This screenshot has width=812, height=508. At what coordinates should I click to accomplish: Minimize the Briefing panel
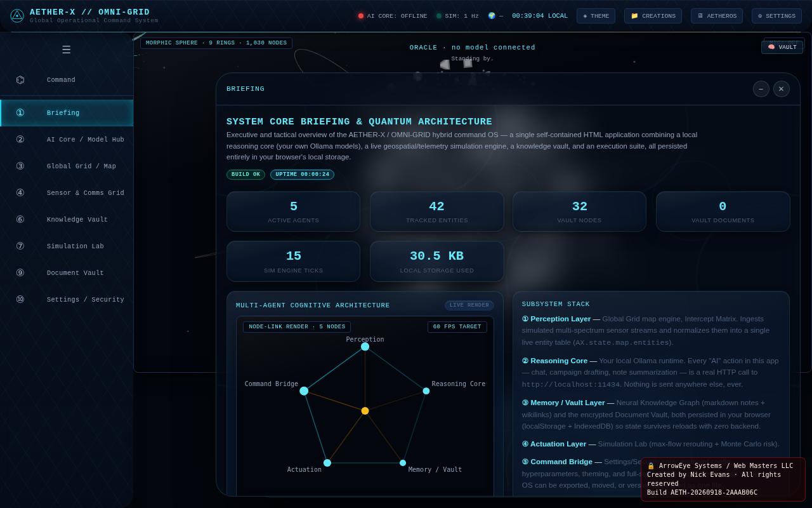pos(761,89)
